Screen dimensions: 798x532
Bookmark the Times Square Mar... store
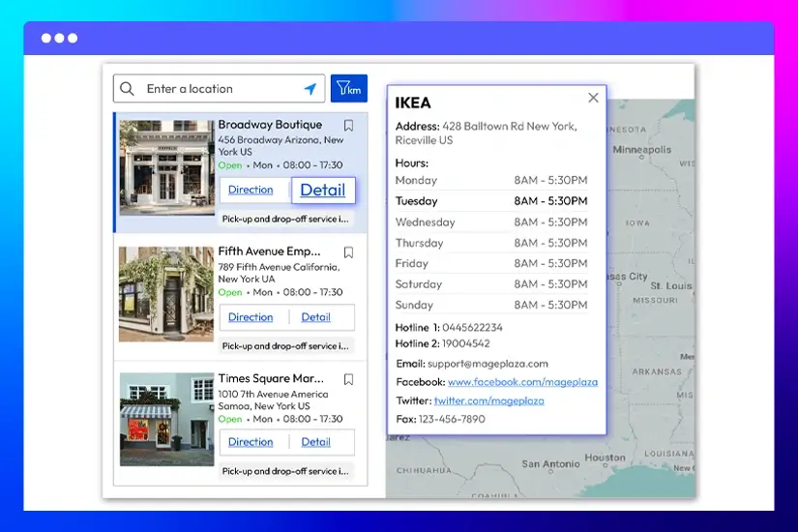[348, 379]
